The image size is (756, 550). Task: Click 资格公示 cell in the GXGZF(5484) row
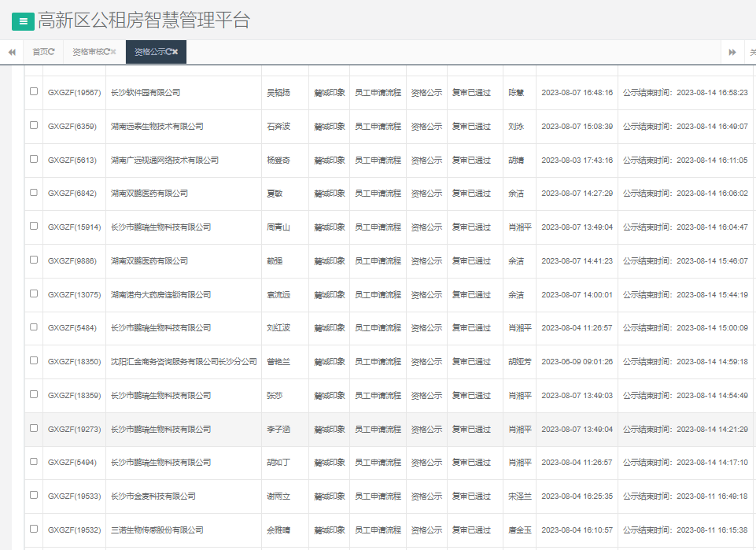pos(426,328)
